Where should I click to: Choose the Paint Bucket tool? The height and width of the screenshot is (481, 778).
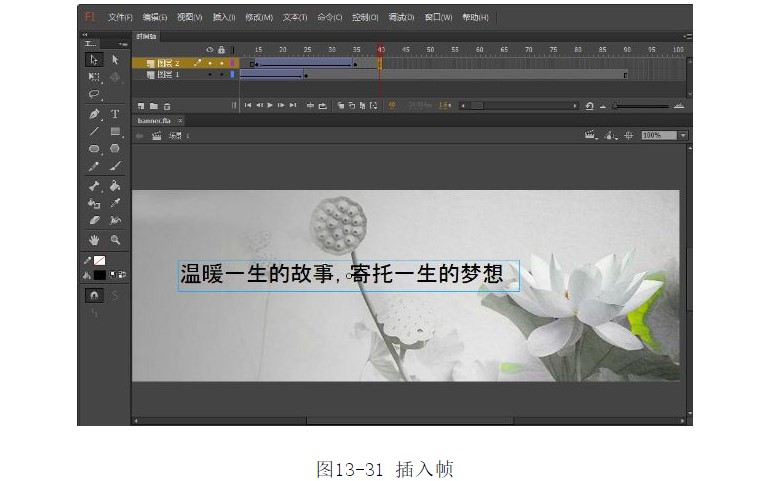115,185
